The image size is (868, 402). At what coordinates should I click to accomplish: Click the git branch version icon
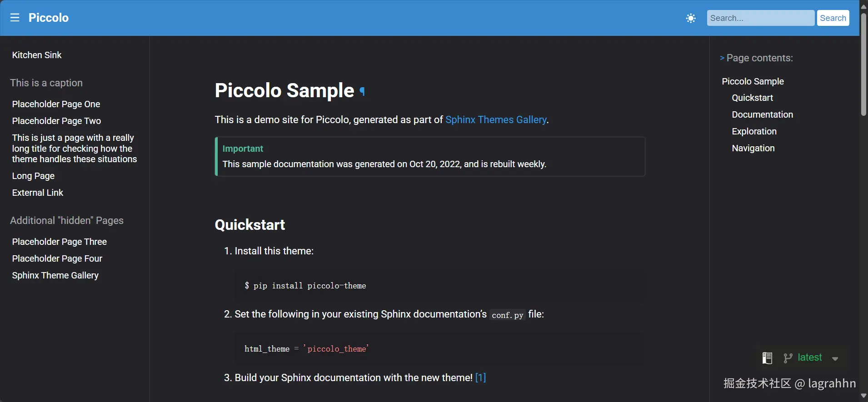click(788, 358)
